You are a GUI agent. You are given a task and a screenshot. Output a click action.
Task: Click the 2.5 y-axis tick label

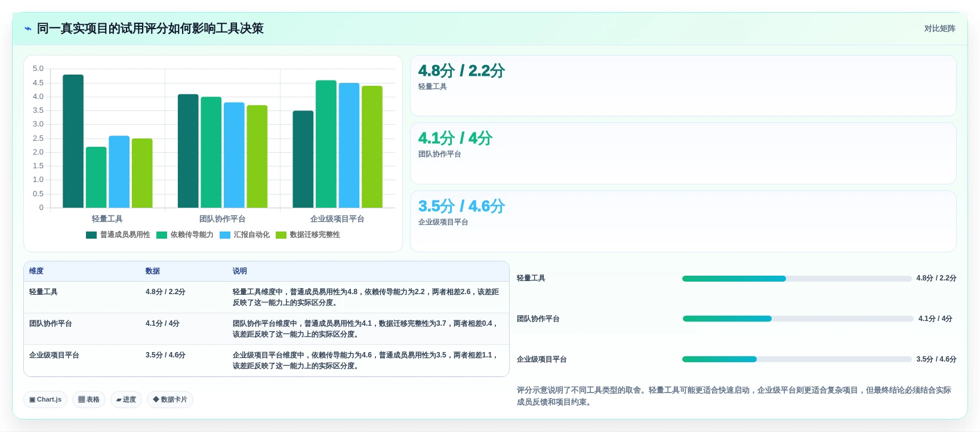point(38,138)
